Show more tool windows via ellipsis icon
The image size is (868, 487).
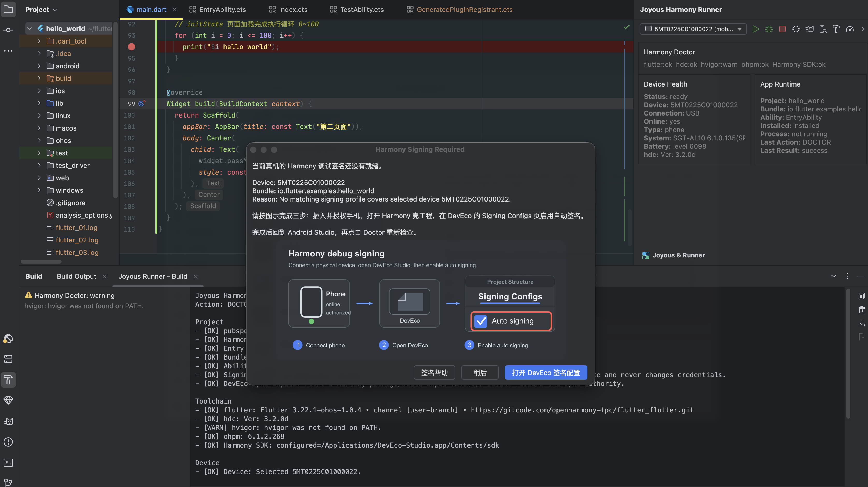(9, 51)
